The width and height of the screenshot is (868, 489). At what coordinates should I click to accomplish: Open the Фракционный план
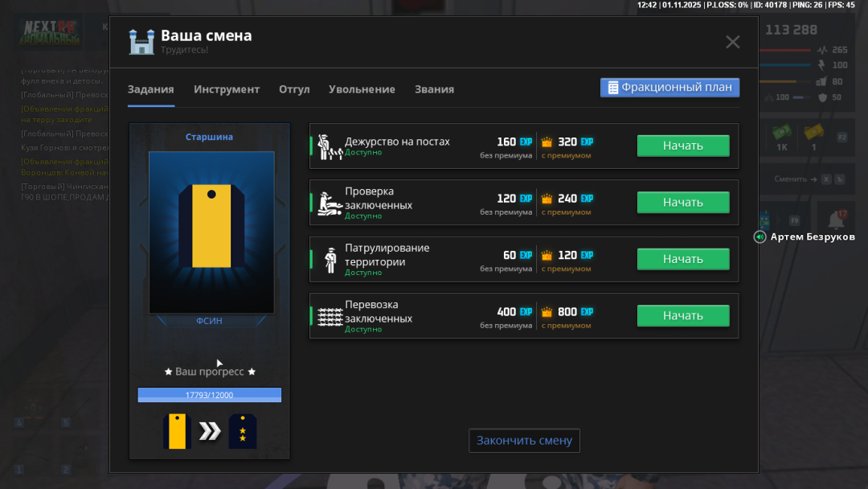(669, 88)
